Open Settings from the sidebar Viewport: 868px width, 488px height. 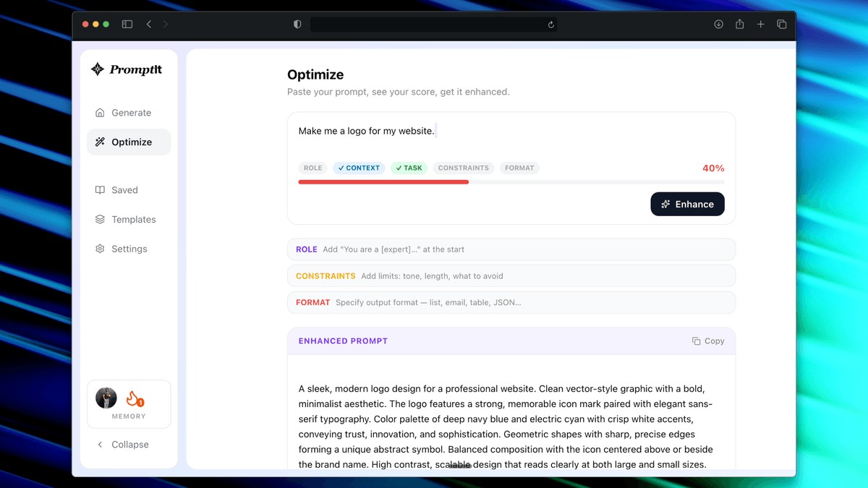[129, 249]
